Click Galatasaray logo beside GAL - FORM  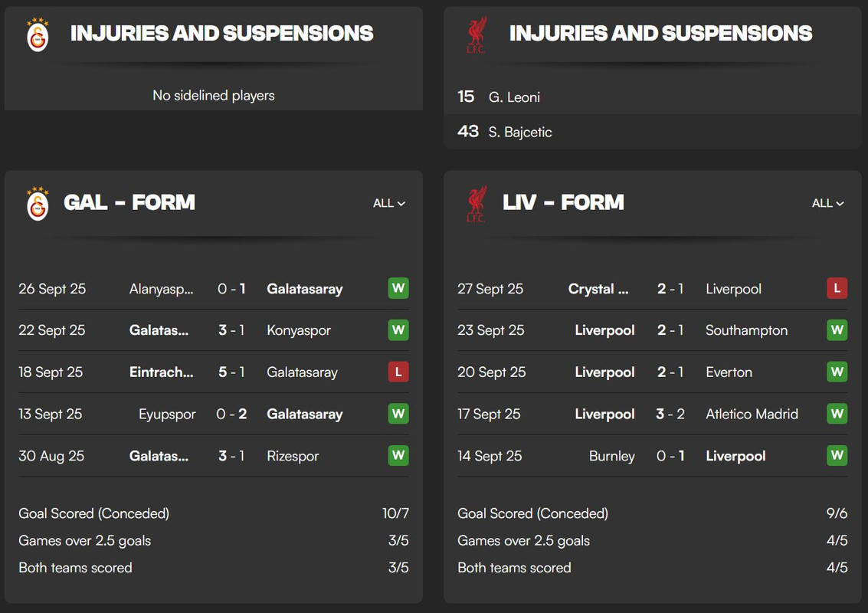coord(38,203)
